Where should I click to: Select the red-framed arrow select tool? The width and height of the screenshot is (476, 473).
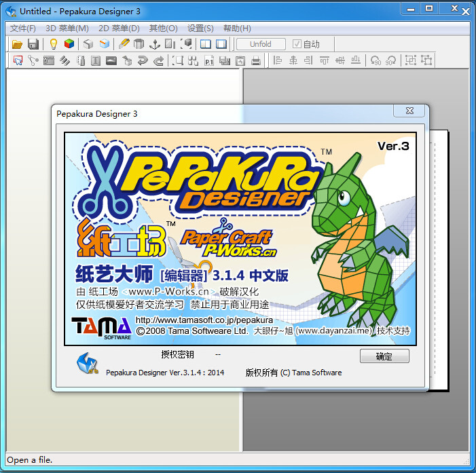[18, 60]
